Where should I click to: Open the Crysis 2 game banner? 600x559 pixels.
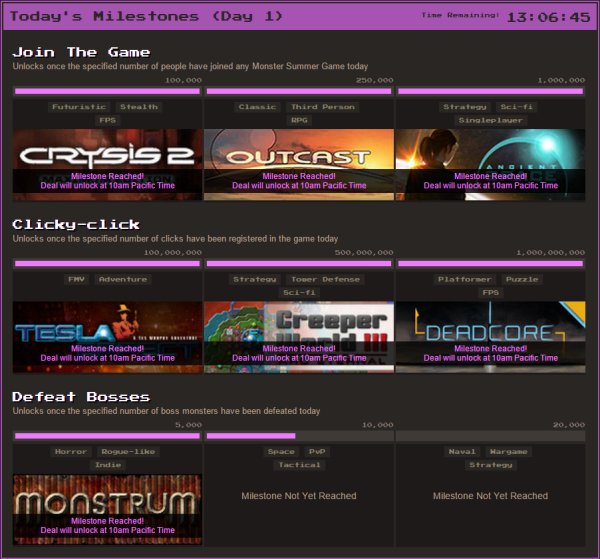[x=108, y=165]
